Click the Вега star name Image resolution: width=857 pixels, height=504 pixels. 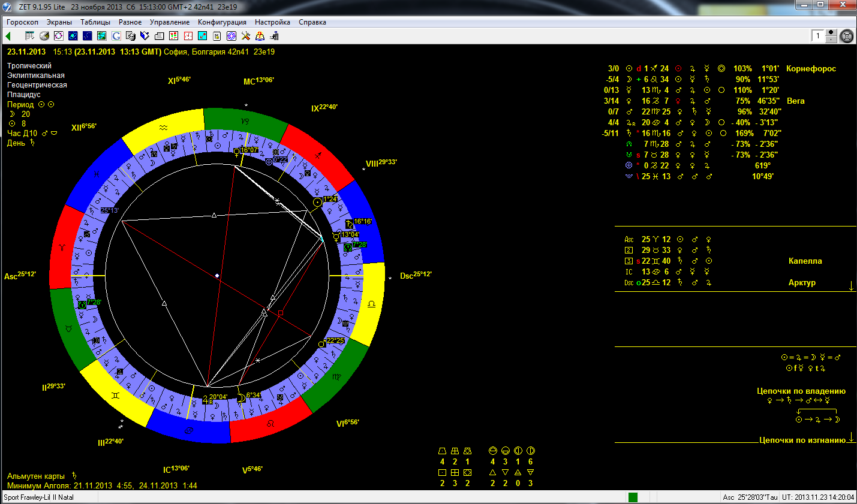pyautogui.click(x=795, y=101)
